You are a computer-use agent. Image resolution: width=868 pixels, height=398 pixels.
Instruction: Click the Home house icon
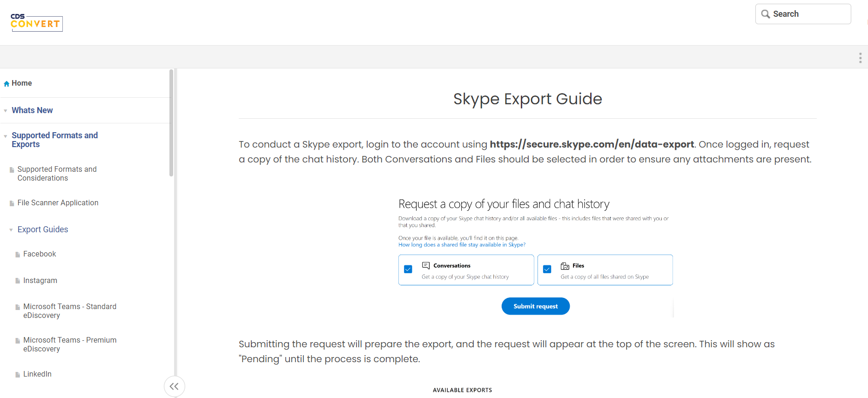7,84
